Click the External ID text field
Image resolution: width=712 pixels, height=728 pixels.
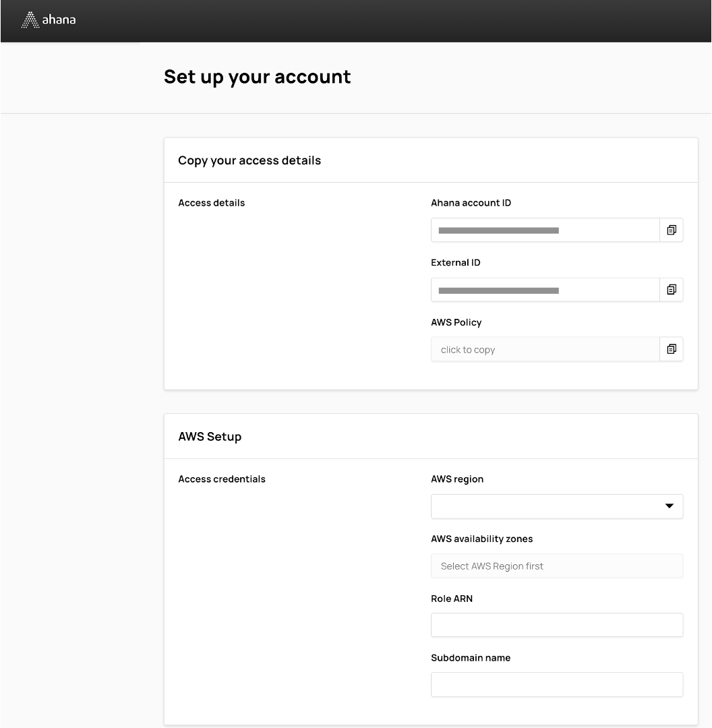(x=545, y=290)
